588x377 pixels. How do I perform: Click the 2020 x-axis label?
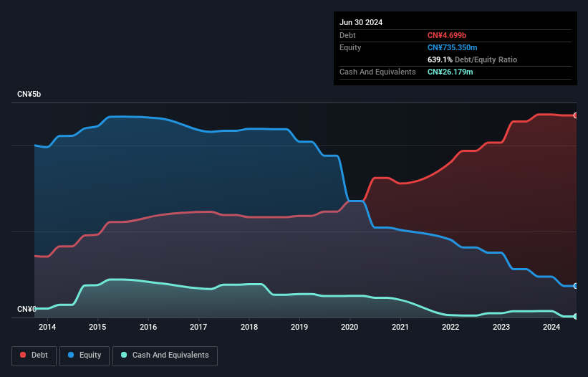[350, 327]
